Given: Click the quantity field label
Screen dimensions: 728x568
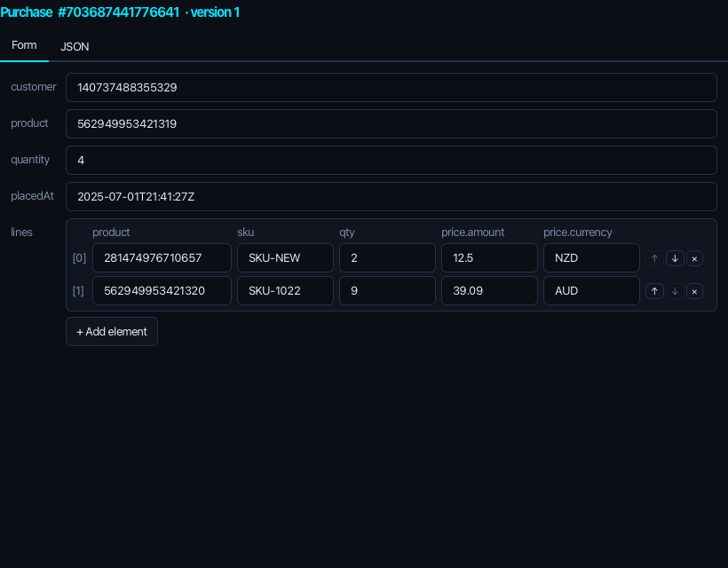Looking at the screenshot, I should (x=30, y=160).
